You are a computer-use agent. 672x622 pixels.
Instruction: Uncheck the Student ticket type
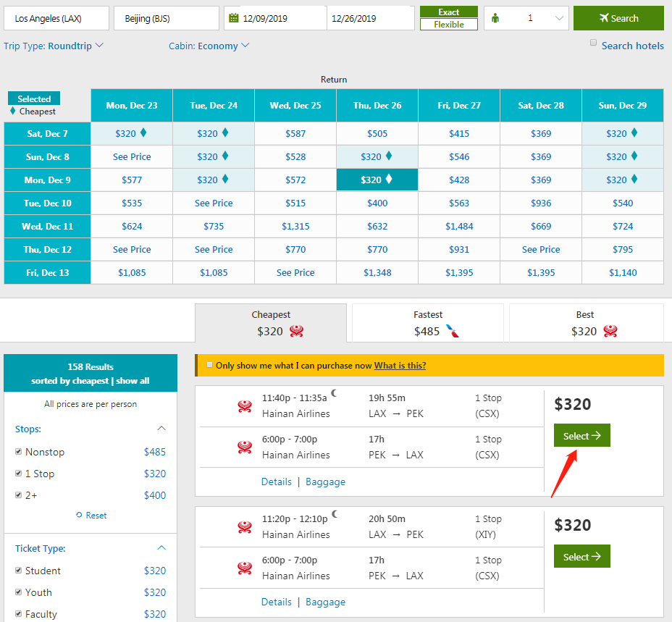tap(18, 570)
